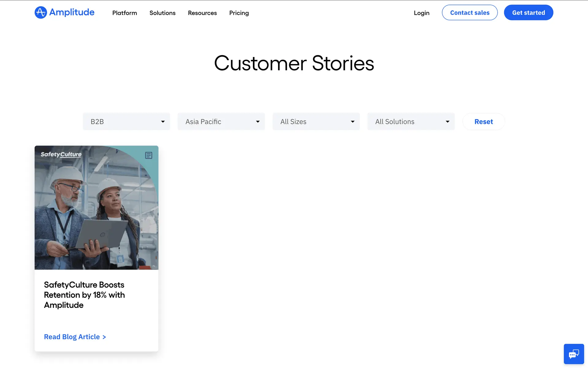
Task: Click the SafetyCulture logo on the card
Action: 61,155
